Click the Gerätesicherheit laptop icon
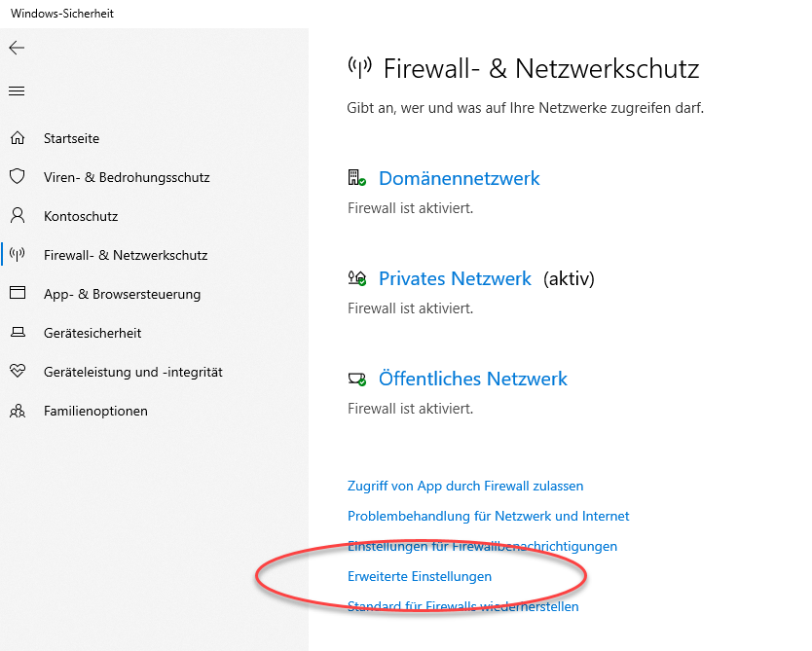This screenshot has width=812, height=651. point(17,333)
